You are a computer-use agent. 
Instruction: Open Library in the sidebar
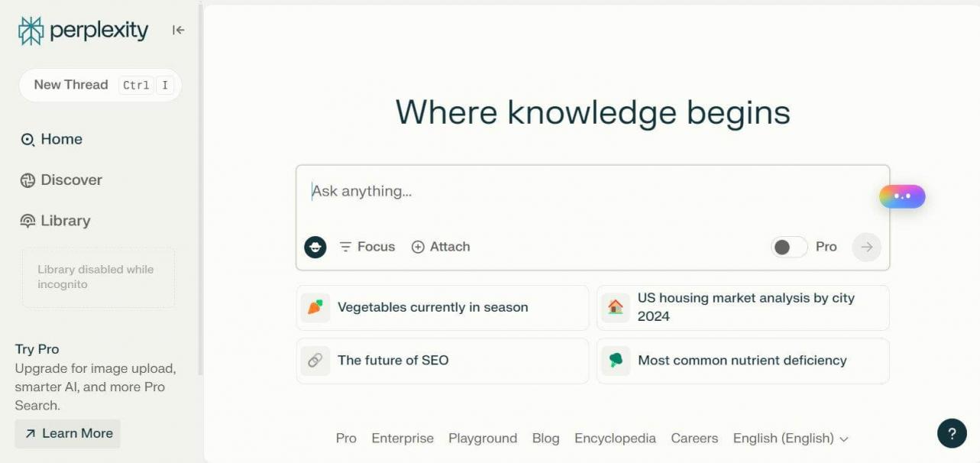pos(56,221)
